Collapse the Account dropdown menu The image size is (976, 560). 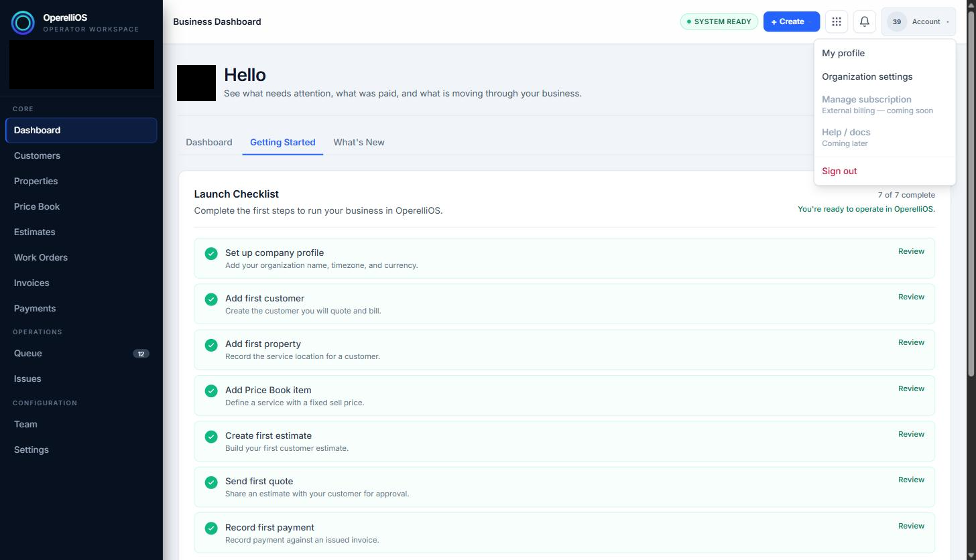tap(918, 21)
